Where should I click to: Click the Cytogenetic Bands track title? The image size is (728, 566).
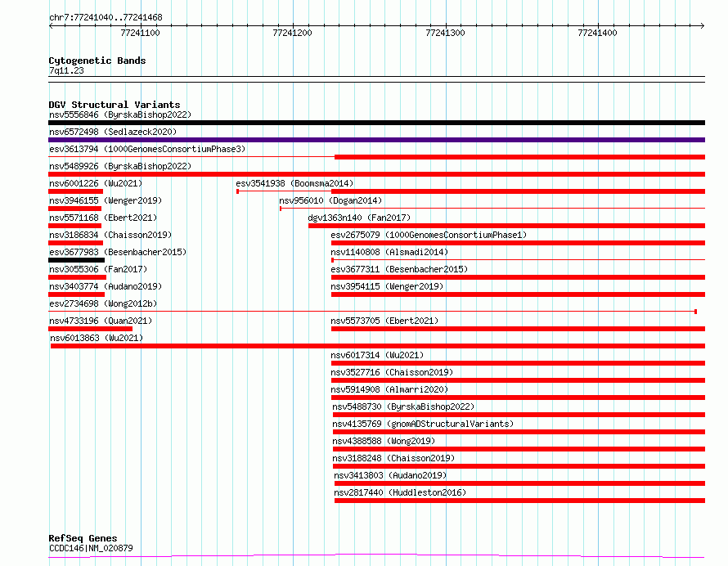pyautogui.click(x=97, y=61)
